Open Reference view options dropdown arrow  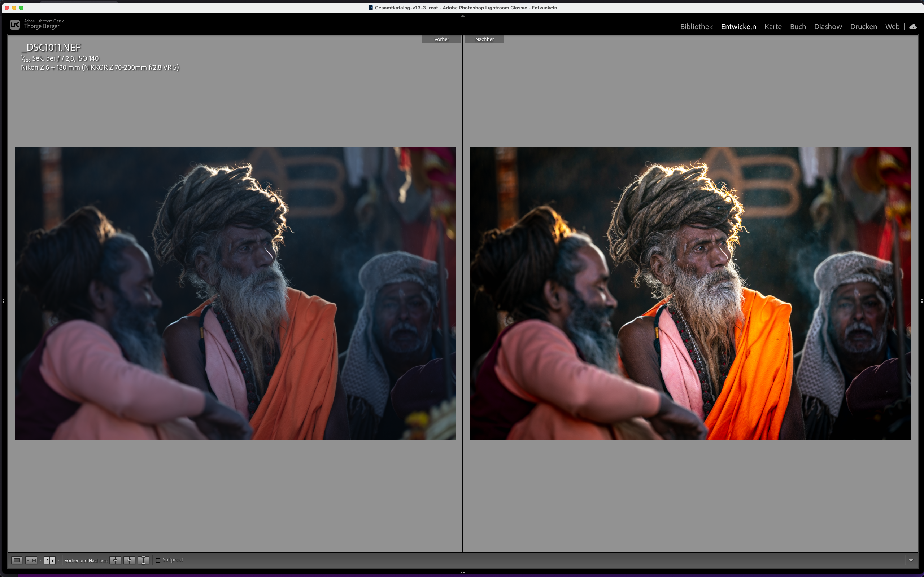(x=40, y=560)
